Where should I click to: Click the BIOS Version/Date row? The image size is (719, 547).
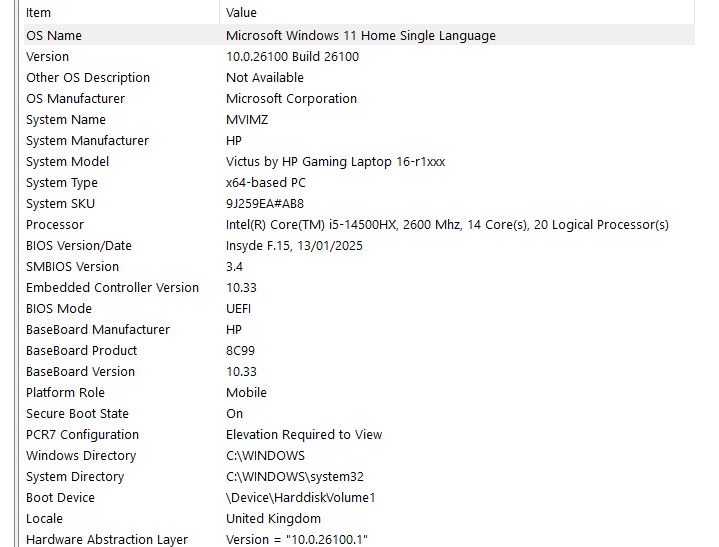point(79,246)
